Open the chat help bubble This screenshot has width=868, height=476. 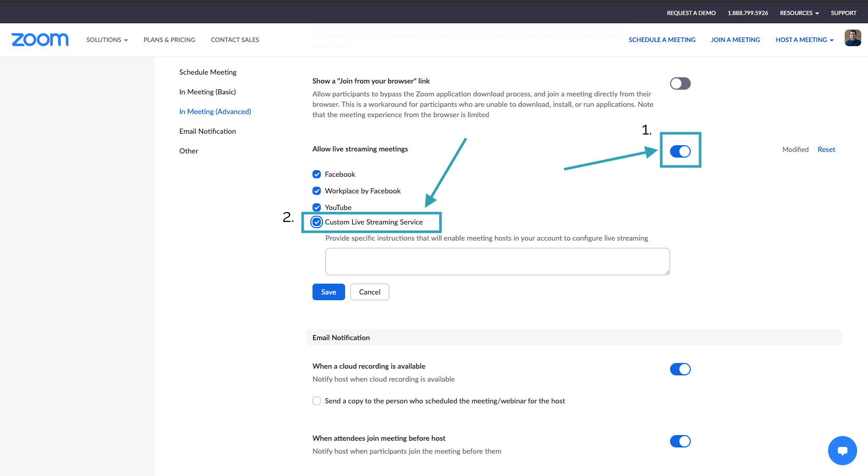842,450
